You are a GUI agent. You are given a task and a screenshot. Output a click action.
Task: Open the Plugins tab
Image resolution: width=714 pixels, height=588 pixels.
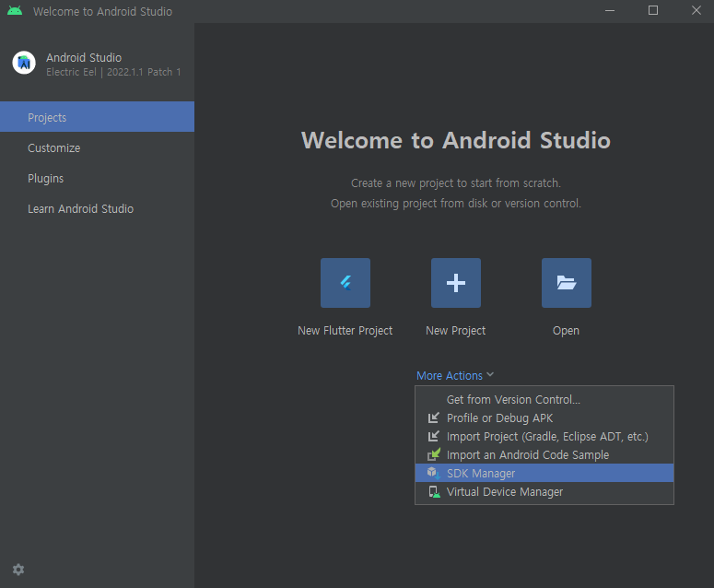[x=97, y=178]
